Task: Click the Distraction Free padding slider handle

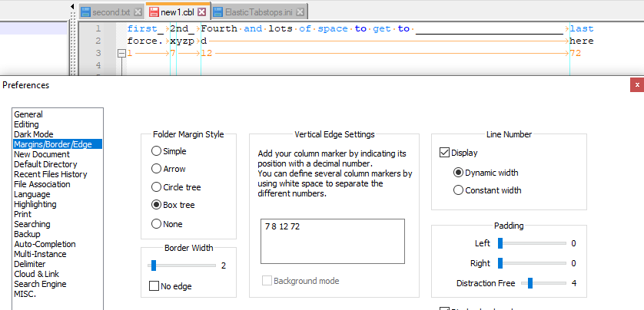Action: click(529, 283)
